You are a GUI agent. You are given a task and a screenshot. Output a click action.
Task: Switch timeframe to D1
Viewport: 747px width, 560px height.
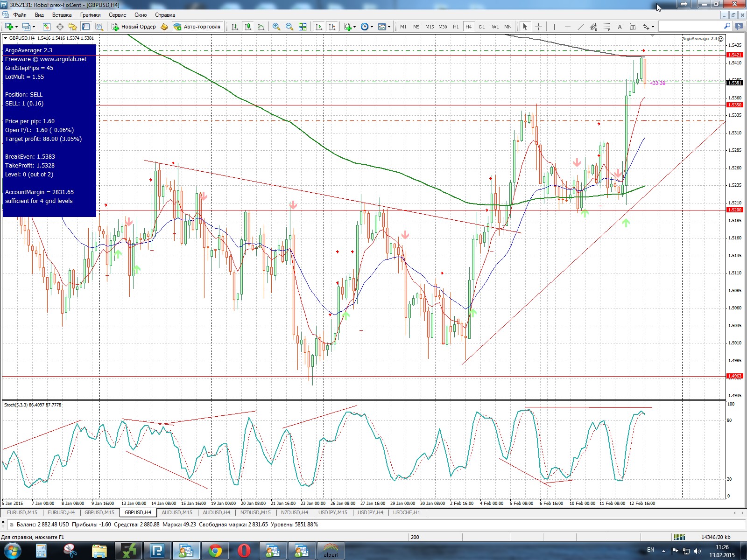pyautogui.click(x=482, y=27)
